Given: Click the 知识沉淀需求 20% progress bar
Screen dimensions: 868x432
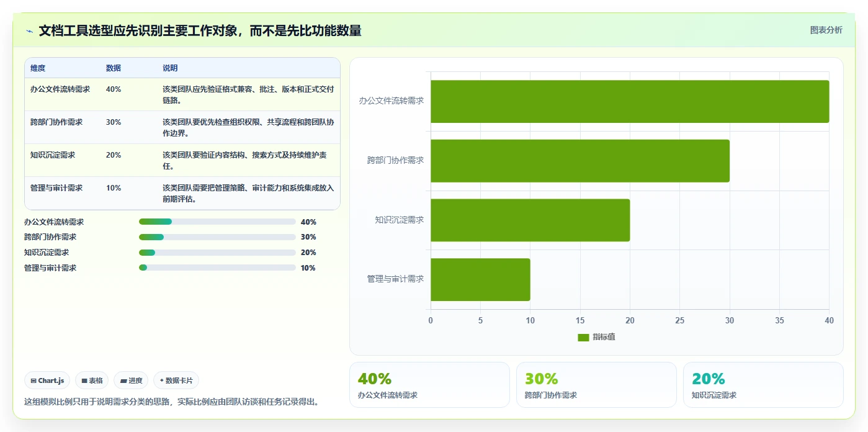Looking at the screenshot, I should point(217,253).
